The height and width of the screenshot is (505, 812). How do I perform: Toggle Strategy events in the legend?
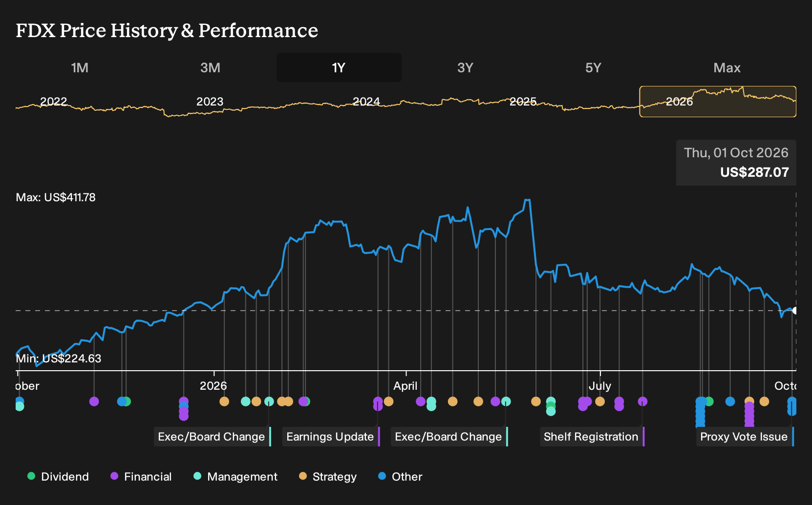pyautogui.click(x=328, y=477)
